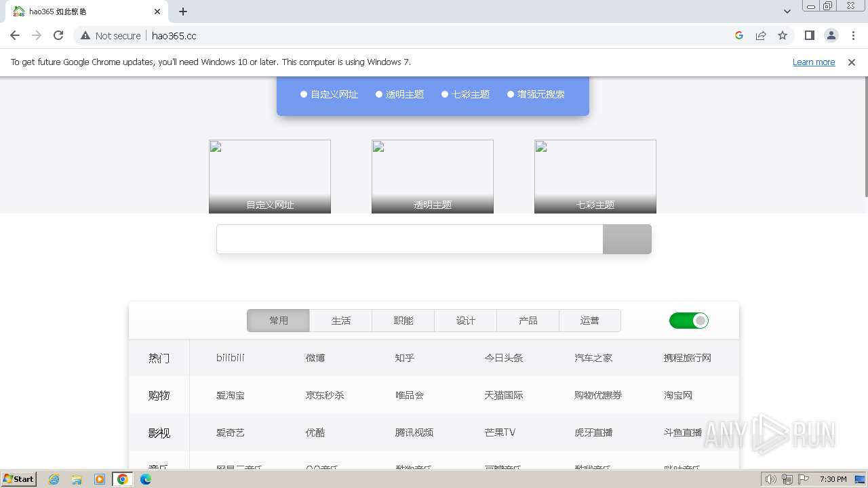Open 携程旅行网 link
This screenshot has width=868, height=488.
click(x=688, y=358)
